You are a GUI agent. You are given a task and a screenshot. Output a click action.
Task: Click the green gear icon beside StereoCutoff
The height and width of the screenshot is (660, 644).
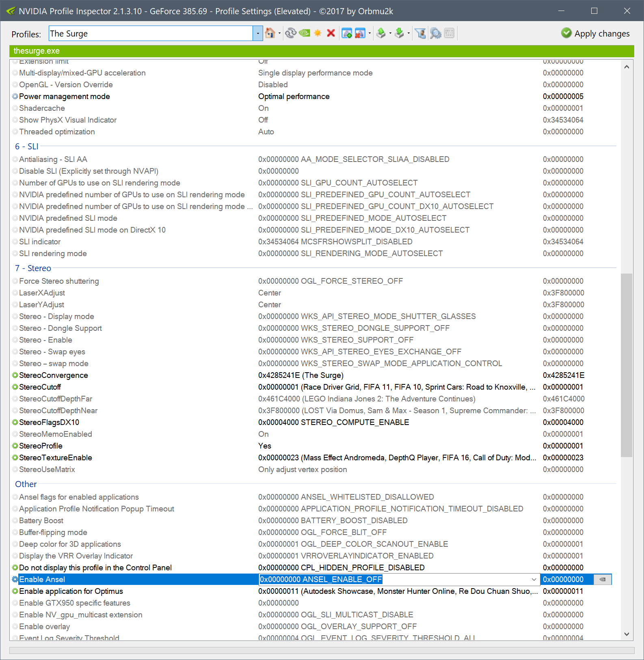tap(15, 387)
